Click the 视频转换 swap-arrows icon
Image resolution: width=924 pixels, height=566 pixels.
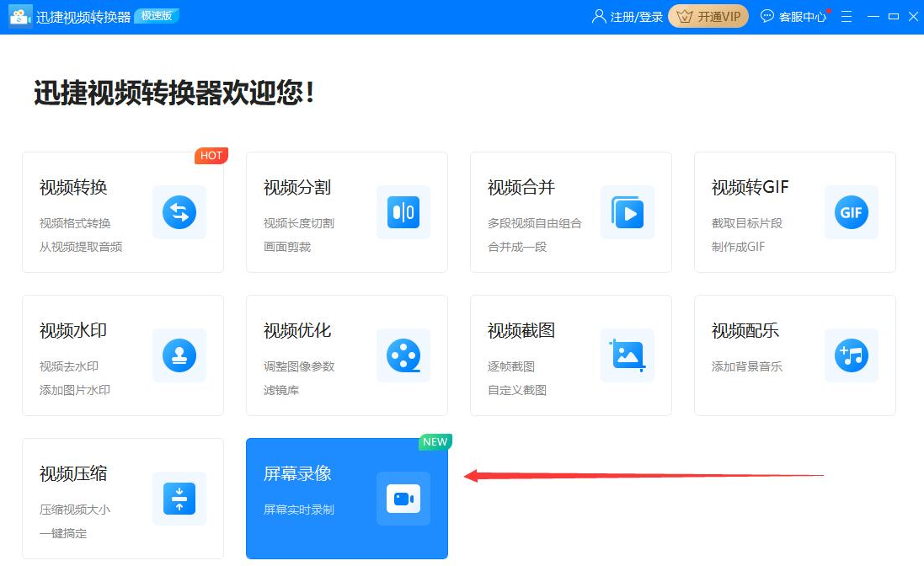click(x=179, y=212)
